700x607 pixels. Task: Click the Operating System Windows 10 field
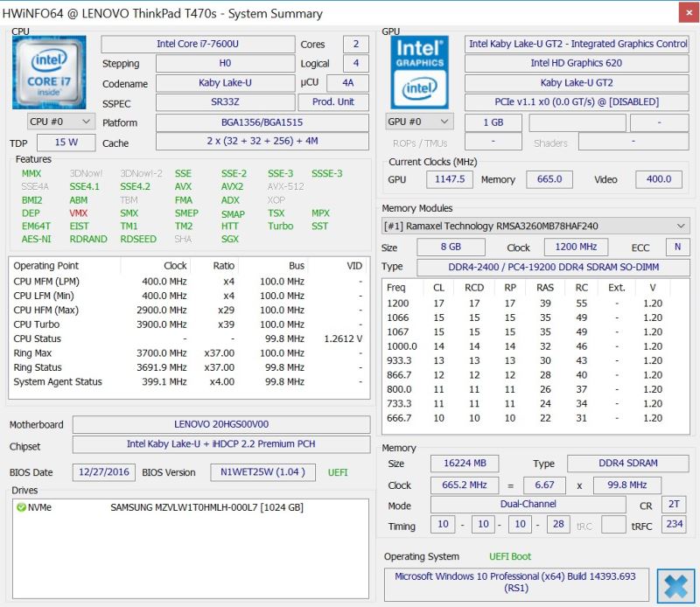[x=516, y=583]
